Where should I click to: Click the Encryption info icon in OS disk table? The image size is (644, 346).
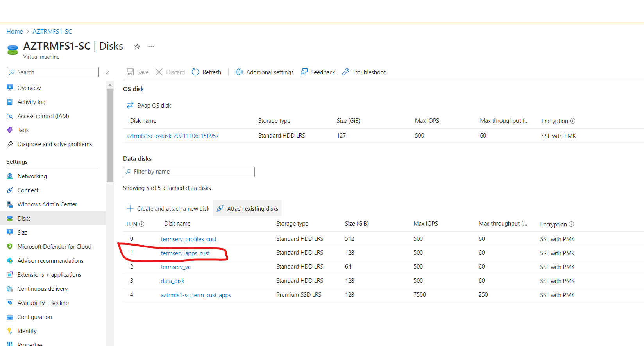(x=573, y=121)
